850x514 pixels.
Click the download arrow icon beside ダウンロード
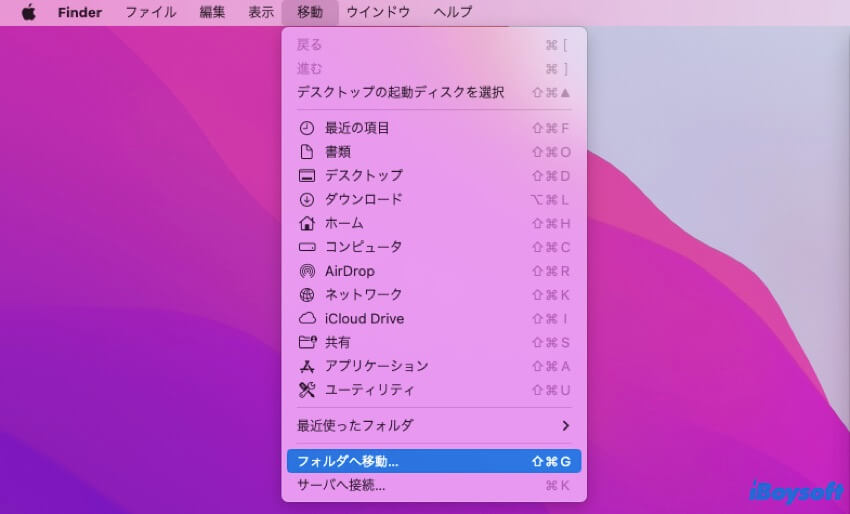[x=307, y=200]
